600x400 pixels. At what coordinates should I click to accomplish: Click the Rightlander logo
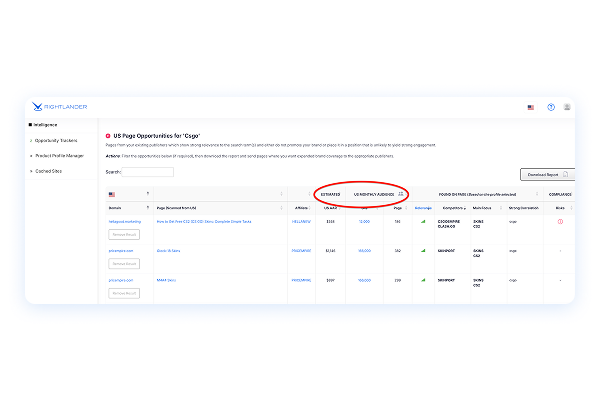pos(50,107)
